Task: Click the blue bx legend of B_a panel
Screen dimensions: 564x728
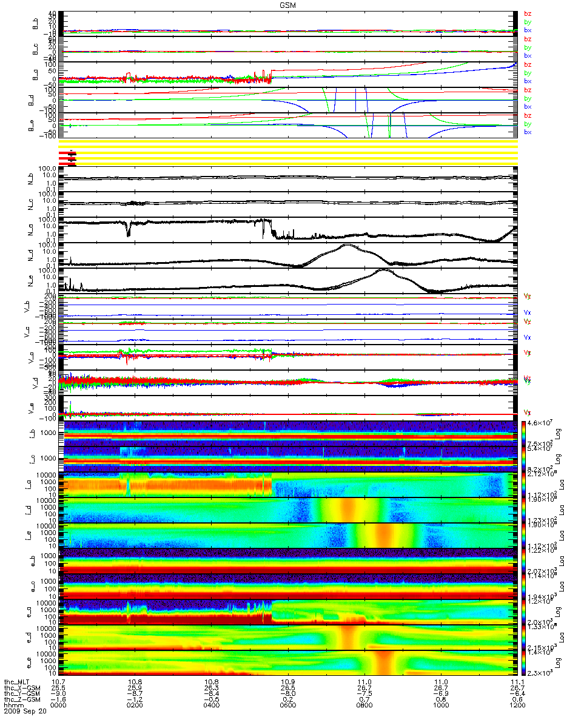Action: [528, 81]
